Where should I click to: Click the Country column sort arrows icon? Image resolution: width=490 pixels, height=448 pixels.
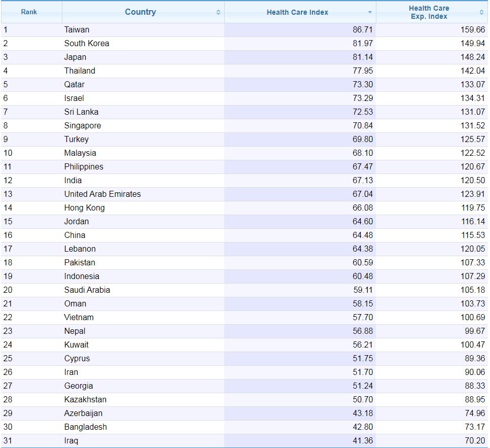[x=218, y=12]
